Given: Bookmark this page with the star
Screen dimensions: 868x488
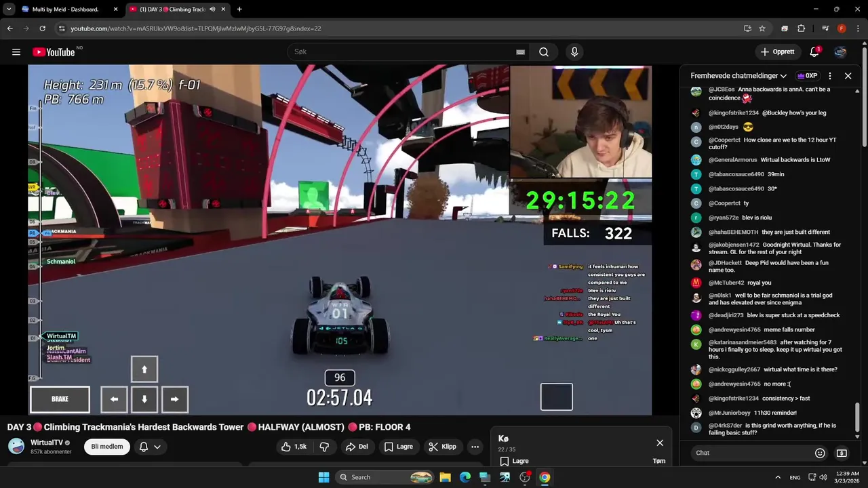Looking at the screenshot, I should pos(762,28).
